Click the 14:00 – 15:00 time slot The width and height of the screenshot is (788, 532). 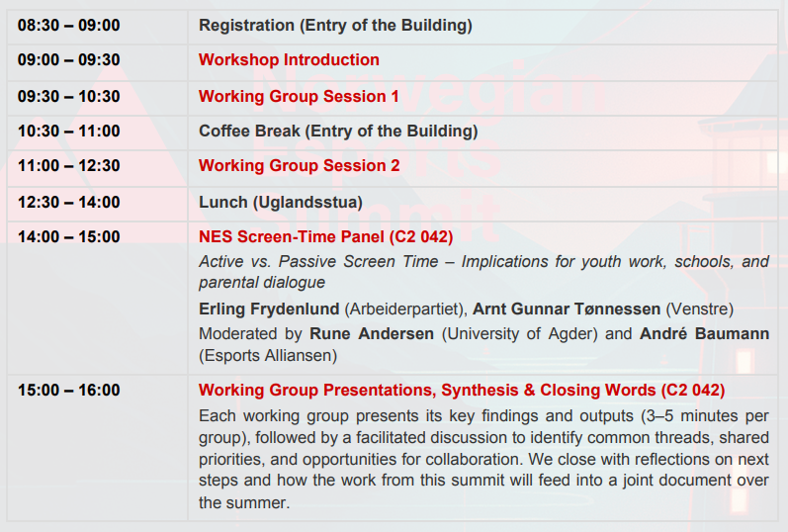[68, 237]
